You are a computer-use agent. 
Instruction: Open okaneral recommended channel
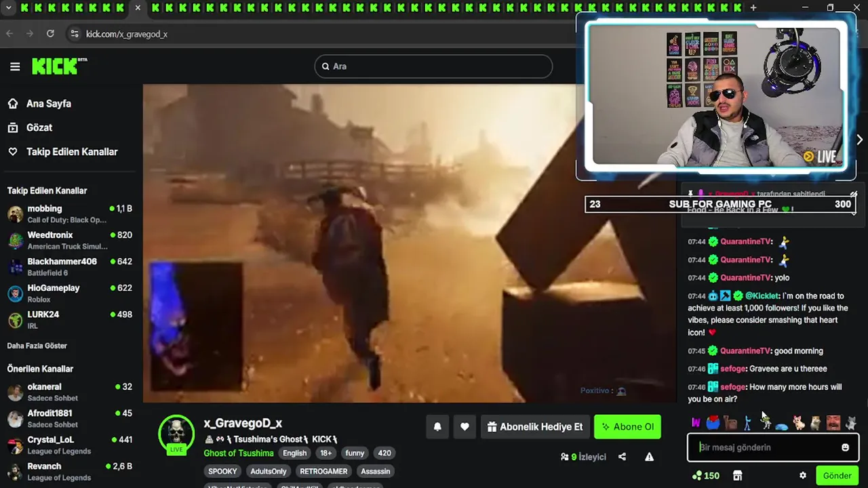(69, 392)
